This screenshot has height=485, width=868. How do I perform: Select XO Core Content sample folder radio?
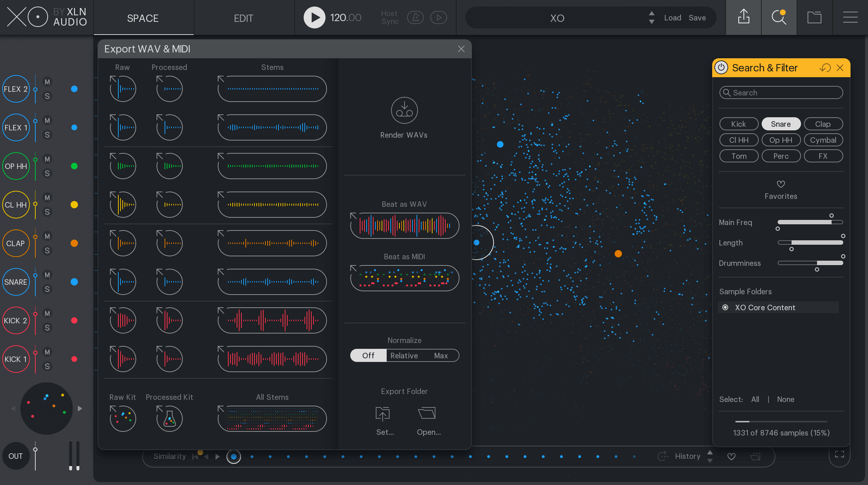pyautogui.click(x=725, y=308)
